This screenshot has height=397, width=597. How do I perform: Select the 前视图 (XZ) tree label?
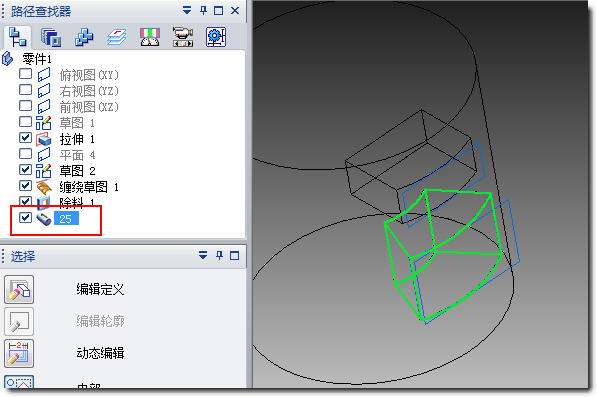[x=89, y=107]
